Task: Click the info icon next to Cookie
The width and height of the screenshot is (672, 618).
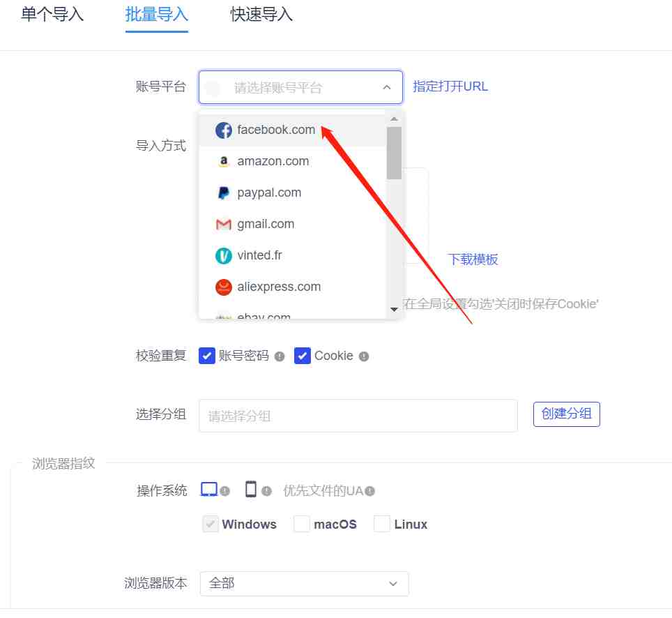Action: [364, 356]
